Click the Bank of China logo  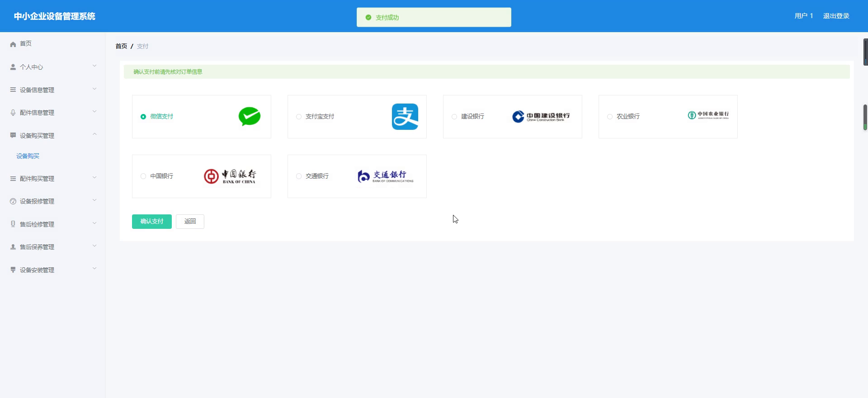click(230, 176)
